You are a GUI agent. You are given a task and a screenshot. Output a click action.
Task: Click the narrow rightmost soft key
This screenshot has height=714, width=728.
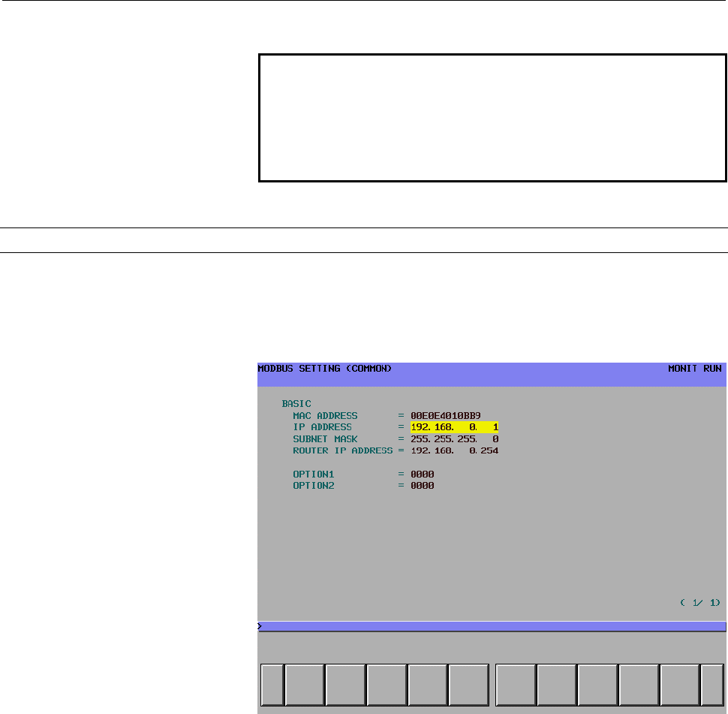[x=711, y=685]
